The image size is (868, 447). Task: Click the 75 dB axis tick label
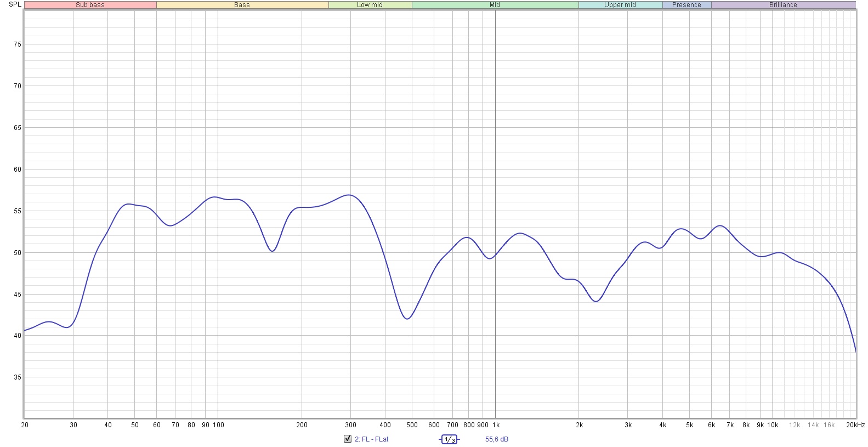point(18,44)
